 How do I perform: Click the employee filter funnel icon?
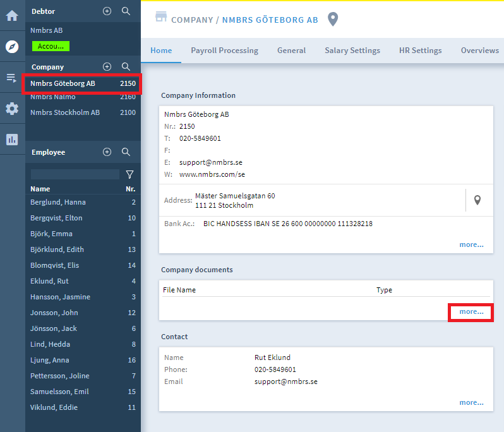130,174
